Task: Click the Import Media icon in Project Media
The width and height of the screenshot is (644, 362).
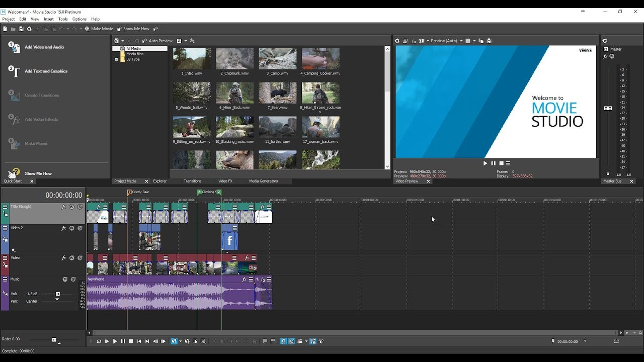Action: coord(116,41)
